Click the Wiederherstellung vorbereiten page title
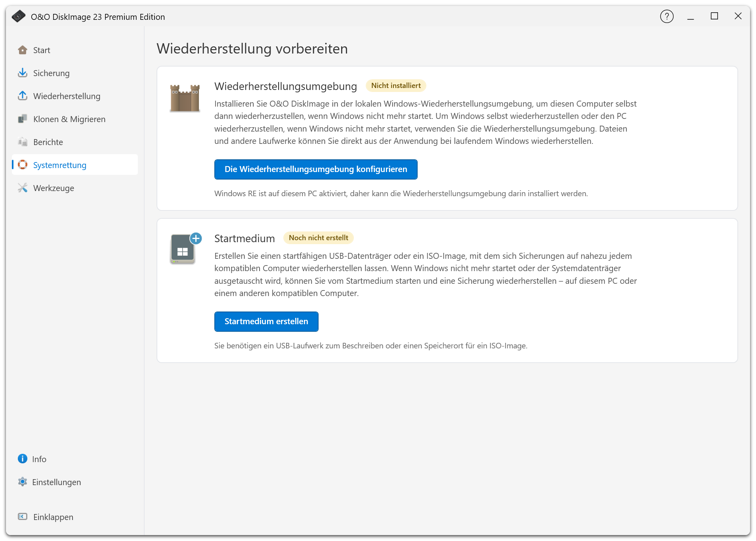 pyautogui.click(x=252, y=49)
